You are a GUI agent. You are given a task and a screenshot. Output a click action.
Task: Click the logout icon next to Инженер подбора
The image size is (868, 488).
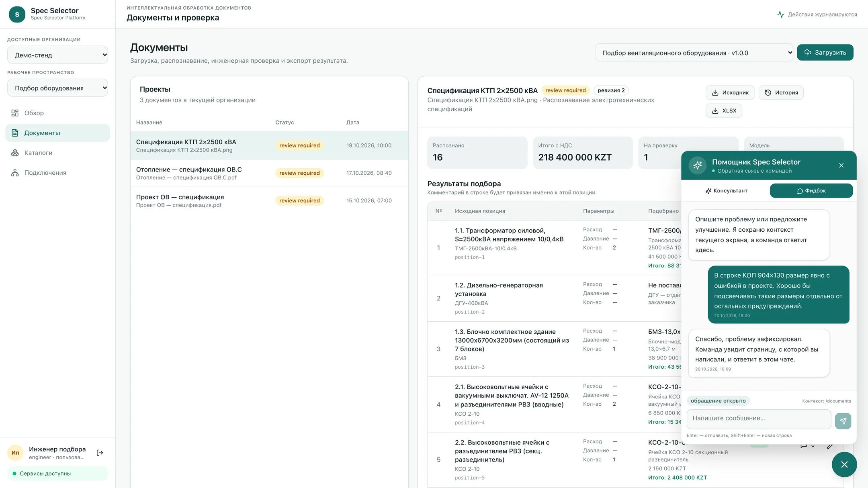click(x=100, y=453)
